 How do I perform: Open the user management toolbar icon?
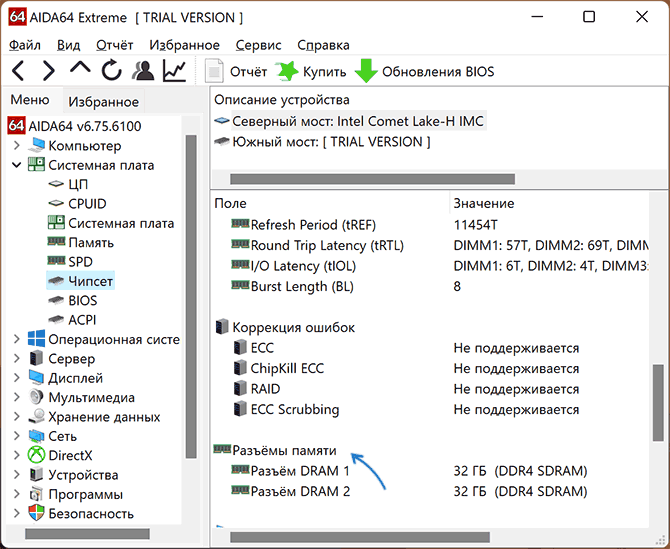tap(143, 71)
